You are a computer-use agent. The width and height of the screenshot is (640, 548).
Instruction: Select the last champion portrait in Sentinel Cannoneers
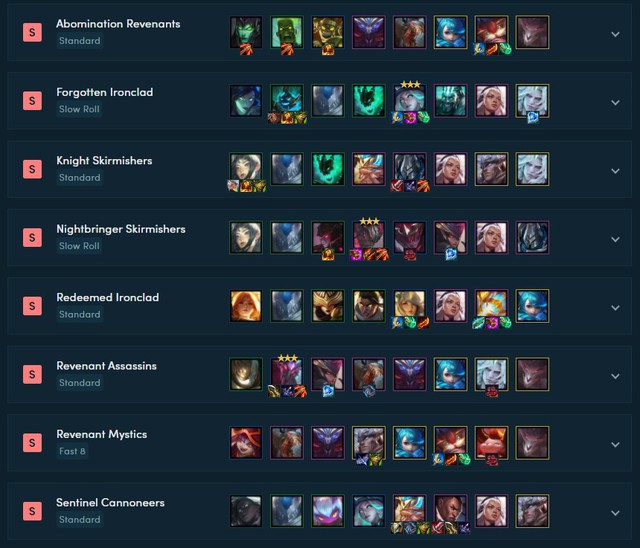(532, 511)
